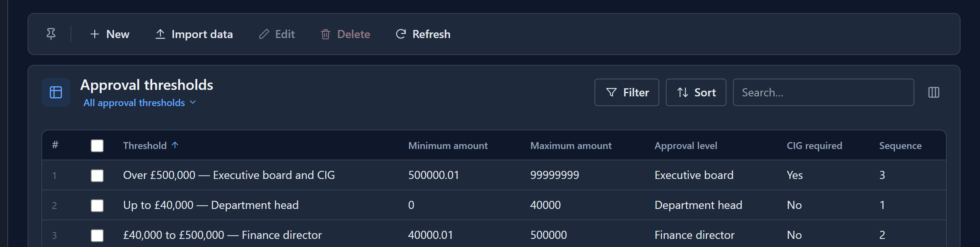Click the Edit pencil icon
The width and height of the screenshot is (980, 247).
coord(264,34)
